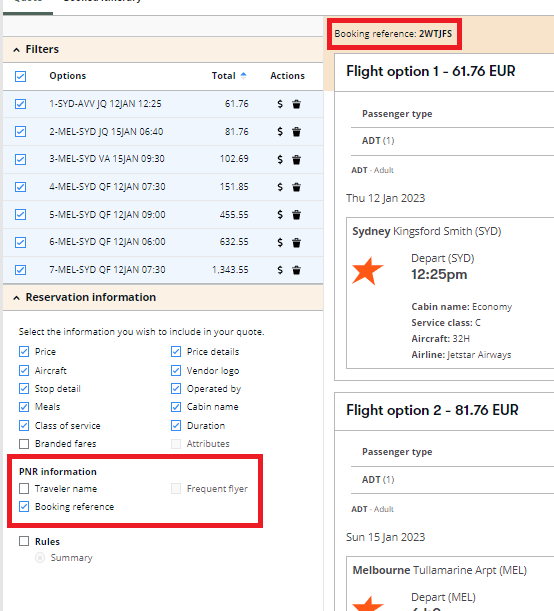Sort options by the Total column arrow
The image size is (554, 611).
(243, 75)
